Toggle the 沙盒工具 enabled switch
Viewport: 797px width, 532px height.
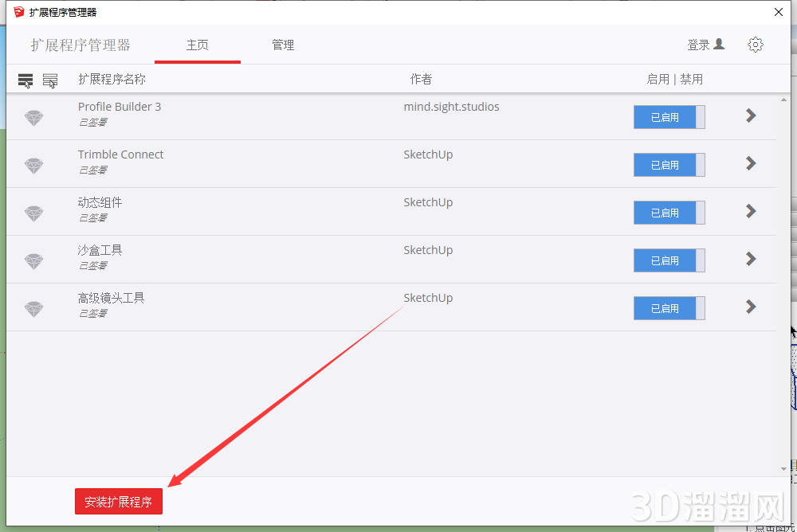(669, 260)
